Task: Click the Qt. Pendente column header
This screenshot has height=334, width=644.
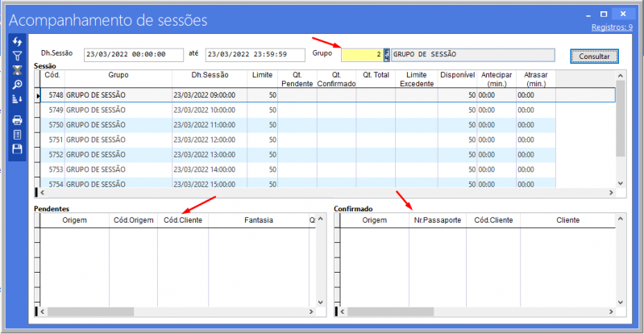Action: click(x=297, y=78)
